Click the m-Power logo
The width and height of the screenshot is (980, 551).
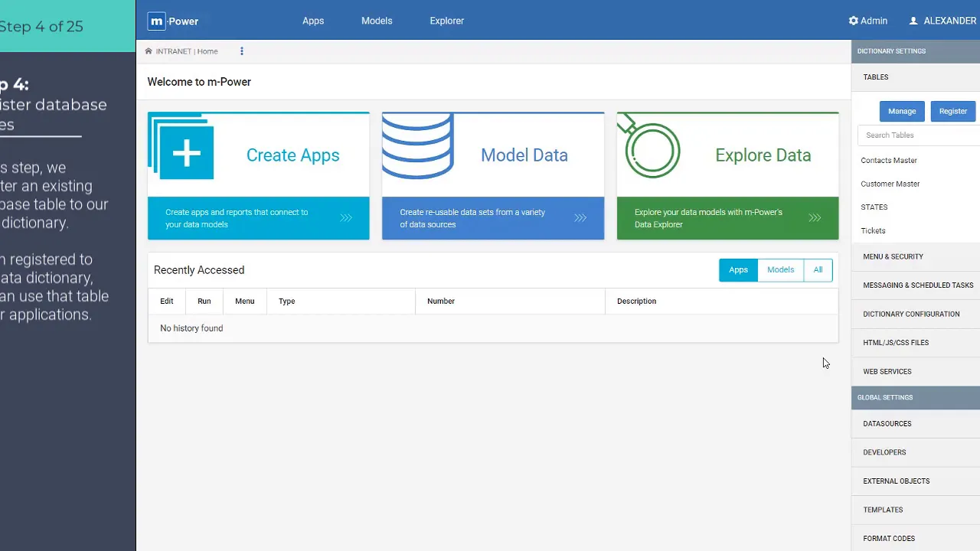173,21
